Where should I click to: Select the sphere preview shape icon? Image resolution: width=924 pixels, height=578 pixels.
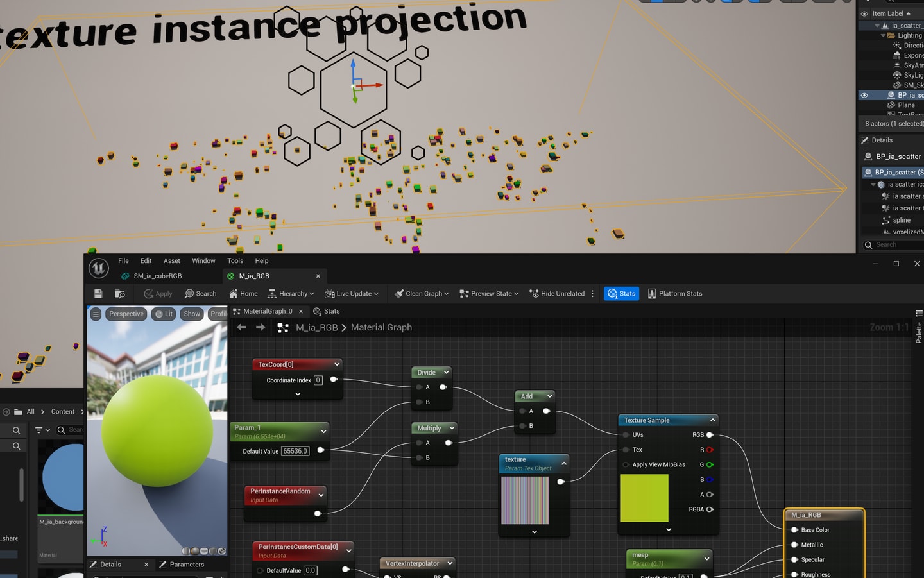pos(195,551)
